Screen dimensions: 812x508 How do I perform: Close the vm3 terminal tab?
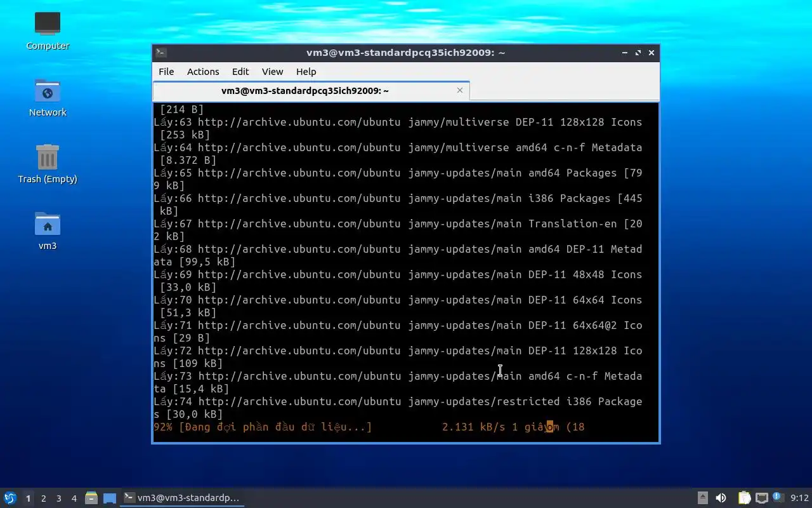click(460, 90)
